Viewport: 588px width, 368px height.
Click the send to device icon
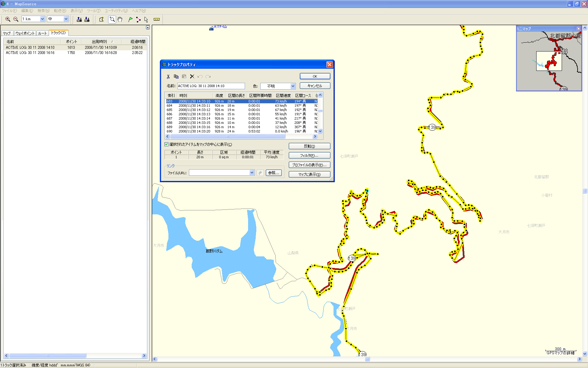(79, 19)
